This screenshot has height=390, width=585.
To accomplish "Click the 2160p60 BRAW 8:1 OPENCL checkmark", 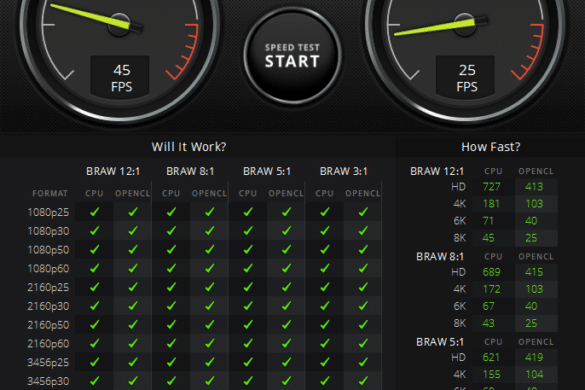I will point(210,343).
